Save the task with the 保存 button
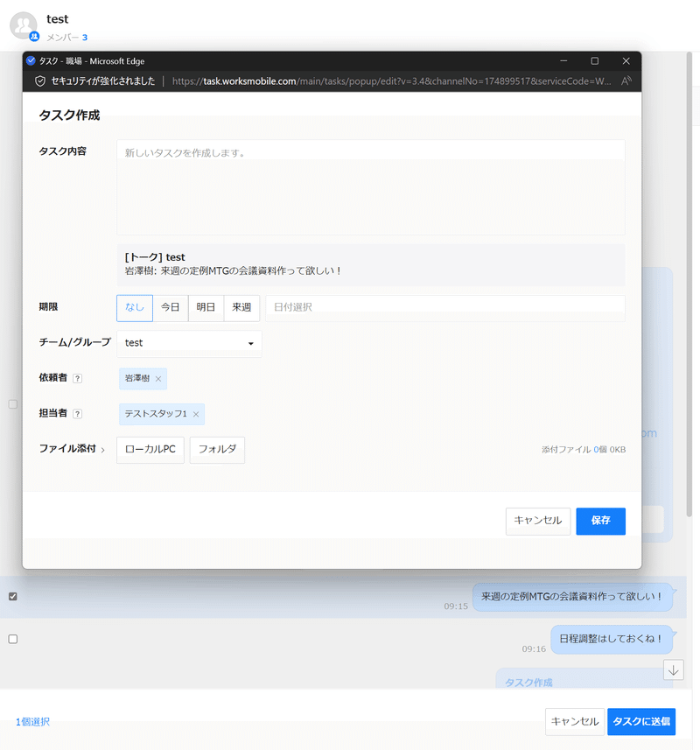The height and width of the screenshot is (750, 700). point(600,521)
